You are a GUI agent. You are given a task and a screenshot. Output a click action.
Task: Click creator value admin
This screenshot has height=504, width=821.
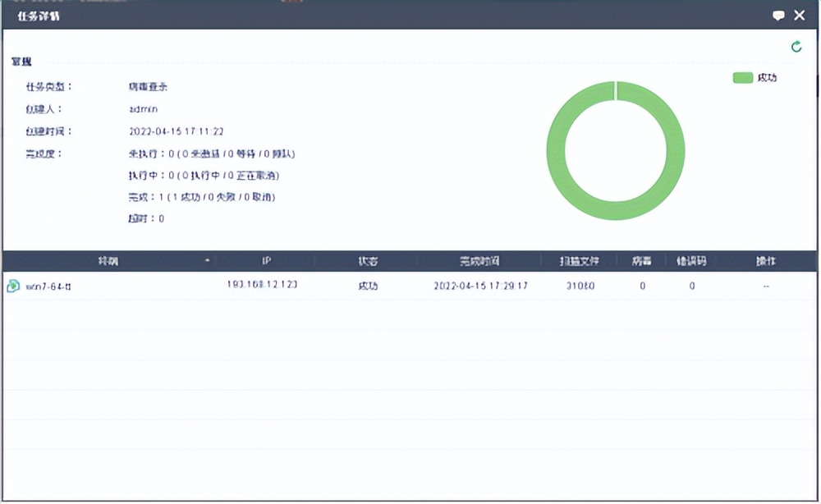click(143, 109)
